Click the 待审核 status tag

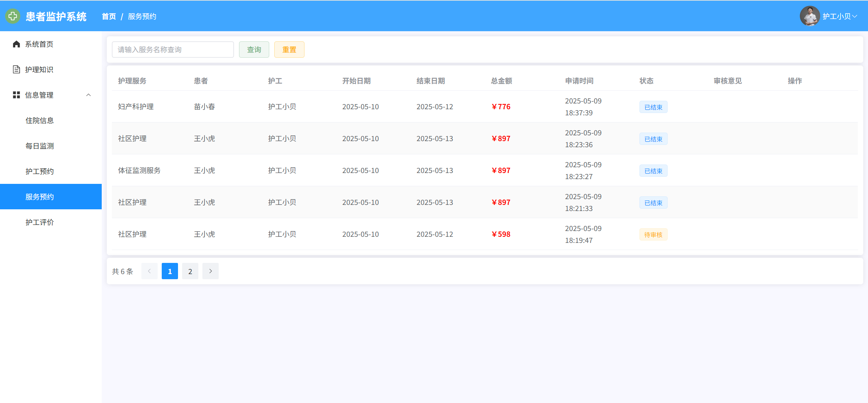coord(653,234)
